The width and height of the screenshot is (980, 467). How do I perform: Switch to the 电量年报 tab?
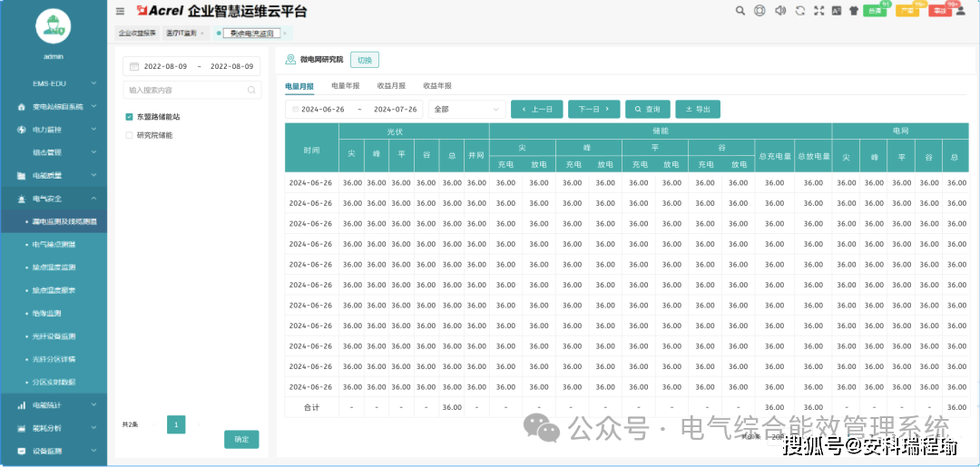(x=345, y=85)
